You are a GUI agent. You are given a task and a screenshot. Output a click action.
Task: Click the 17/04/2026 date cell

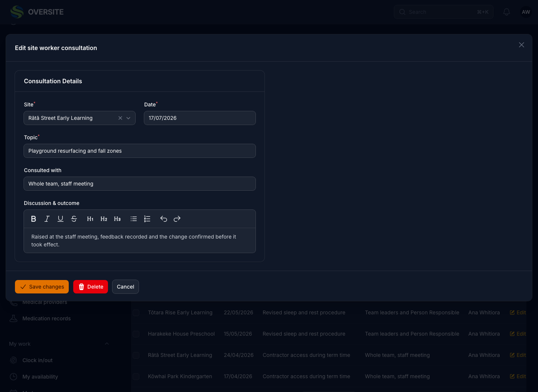coord(238,376)
